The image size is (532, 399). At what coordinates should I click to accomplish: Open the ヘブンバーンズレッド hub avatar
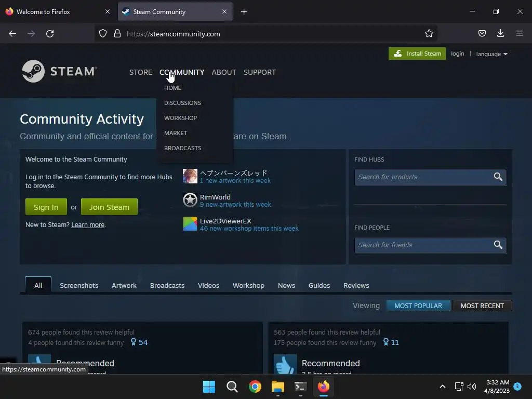(x=190, y=176)
